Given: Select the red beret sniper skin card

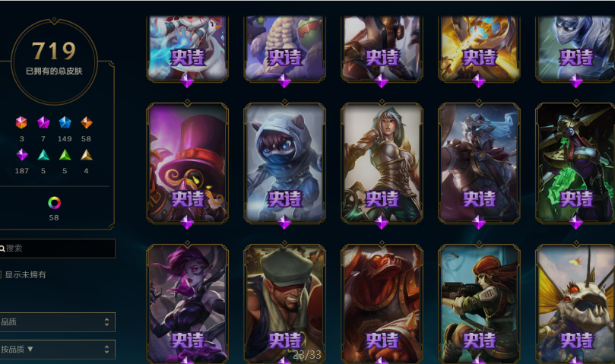Looking at the screenshot, I should (479, 304).
